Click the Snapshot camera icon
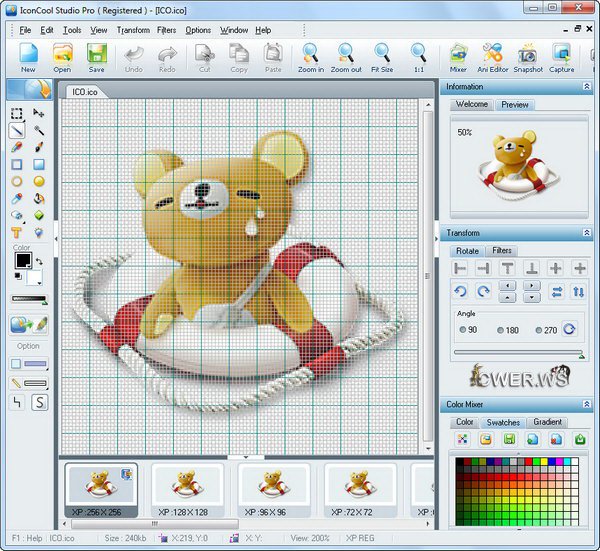The image size is (600, 551). click(x=526, y=57)
